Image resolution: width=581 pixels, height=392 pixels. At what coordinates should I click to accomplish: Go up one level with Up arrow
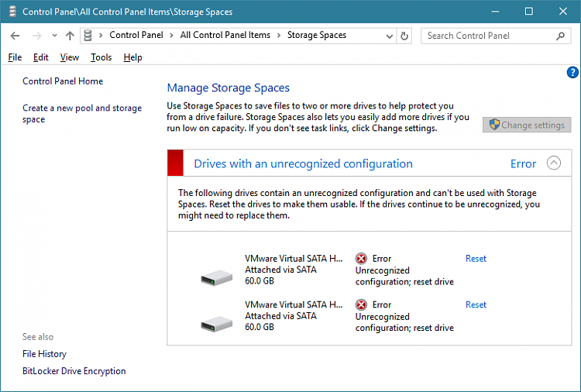click(70, 36)
